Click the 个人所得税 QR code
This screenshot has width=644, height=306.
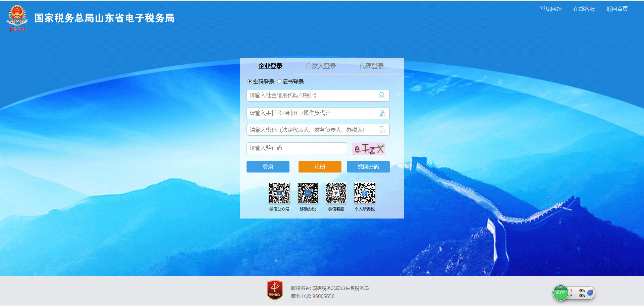(x=365, y=193)
